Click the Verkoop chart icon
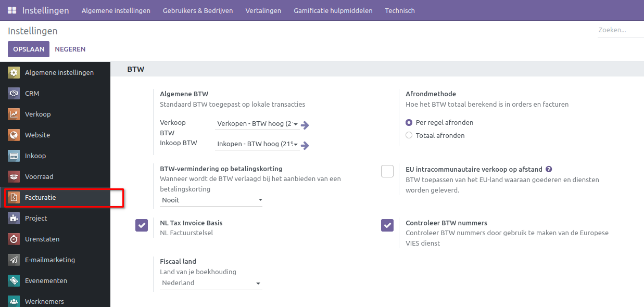644x307 pixels. click(14, 114)
